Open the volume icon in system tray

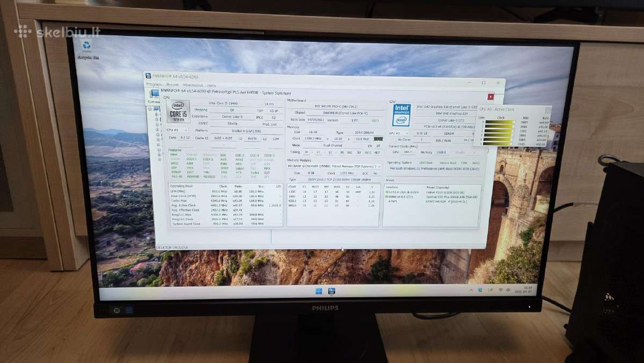pyautogui.click(x=508, y=289)
